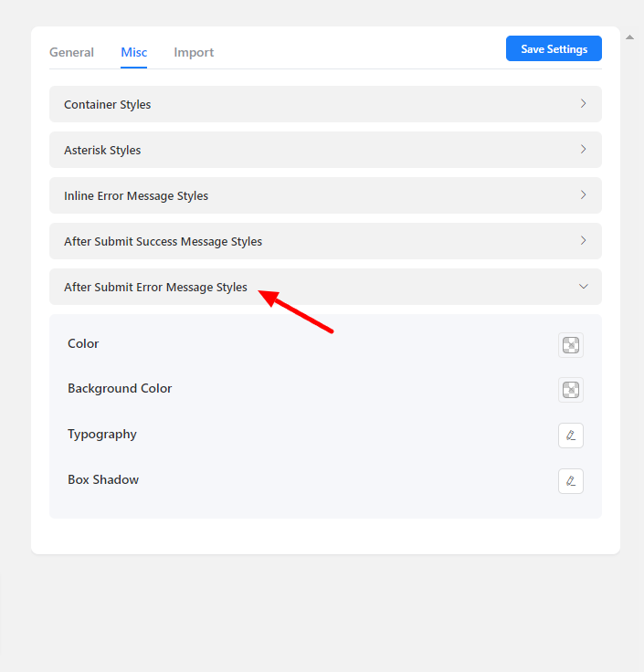Click the Typography setting label
The width and height of the screenshot is (644, 672).
click(102, 435)
